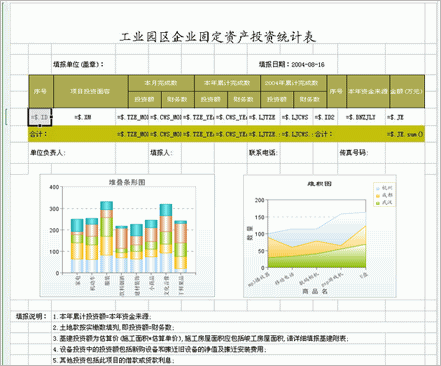Screen dimensions: 441x366
Task: Select the 本年累计完成数 header cell
Action: (x=227, y=83)
